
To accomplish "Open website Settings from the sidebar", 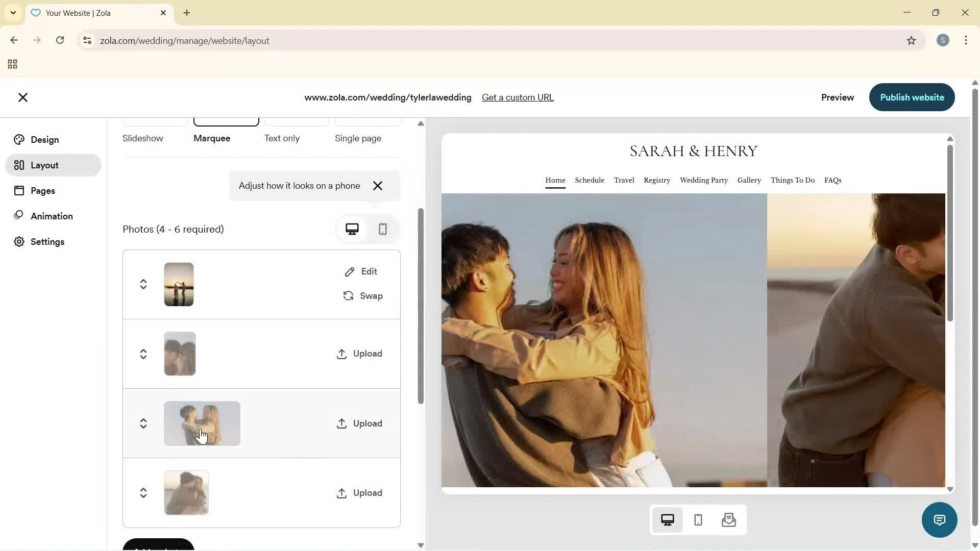I will click(x=47, y=241).
